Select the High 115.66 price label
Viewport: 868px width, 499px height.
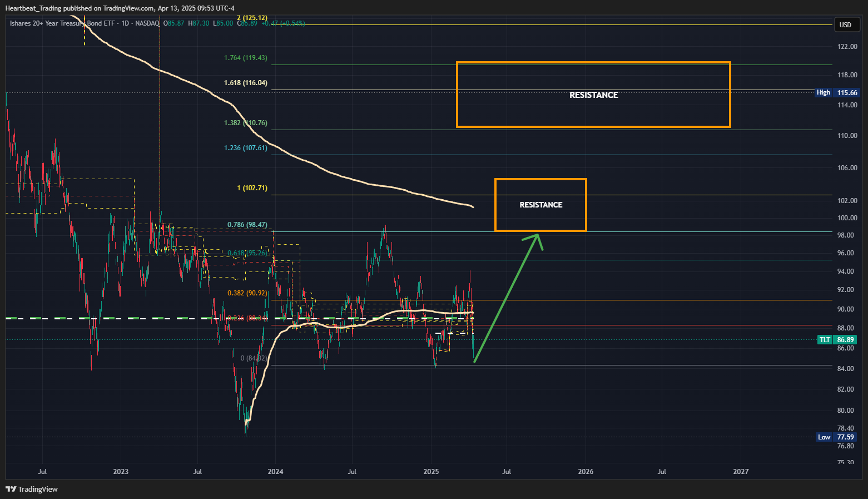pyautogui.click(x=837, y=93)
